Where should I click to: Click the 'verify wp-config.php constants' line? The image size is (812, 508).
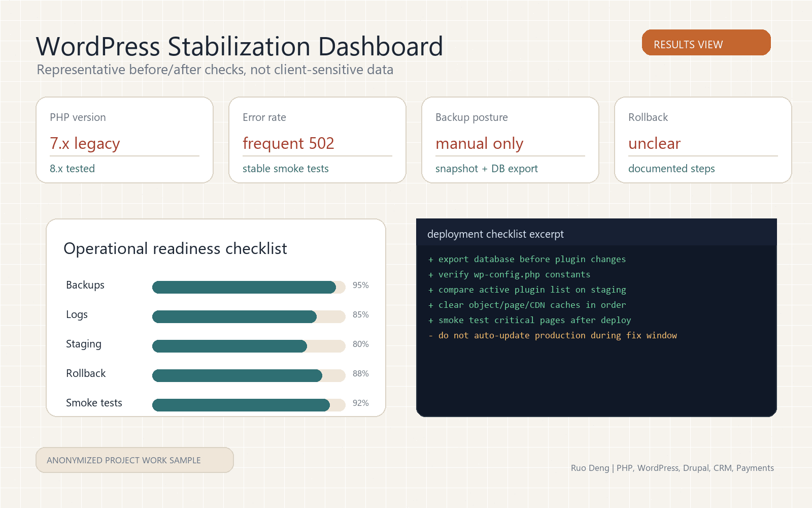click(x=509, y=274)
